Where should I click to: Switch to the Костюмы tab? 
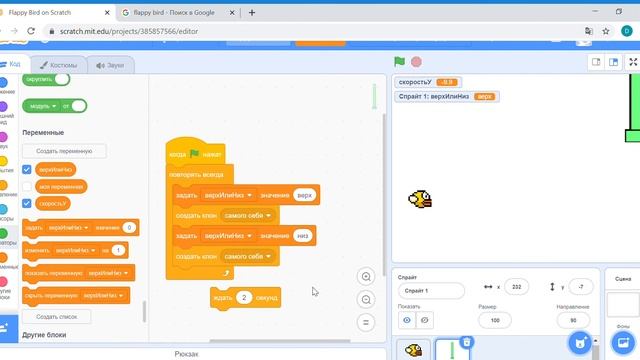click(x=59, y=65)
